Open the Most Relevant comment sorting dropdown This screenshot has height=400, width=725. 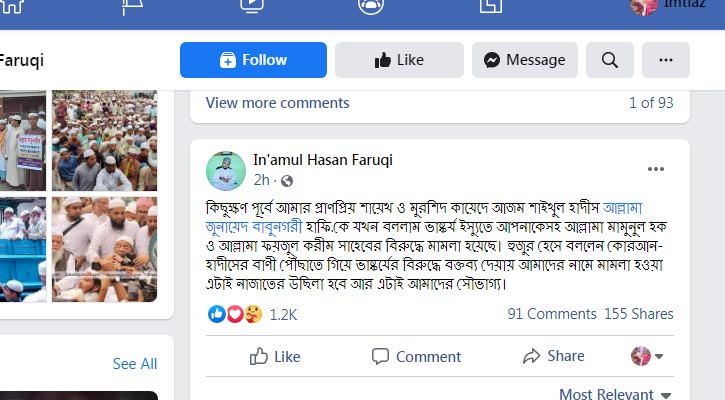(615, 394)
